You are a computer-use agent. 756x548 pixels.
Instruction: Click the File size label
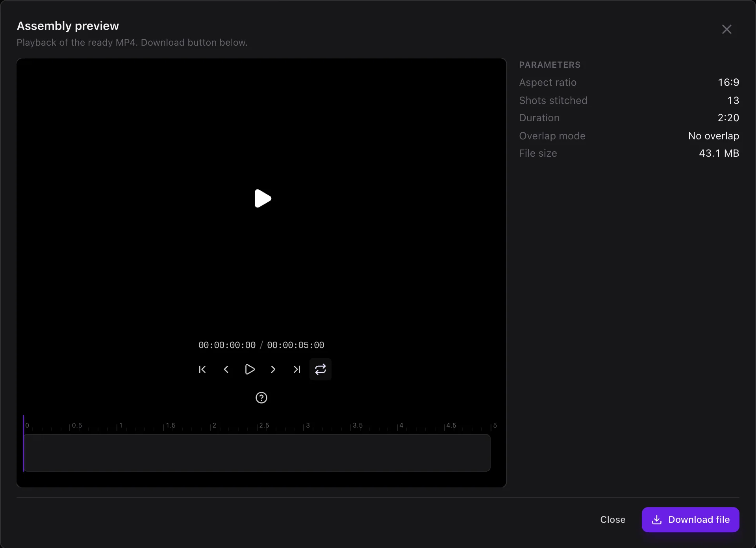538,153
